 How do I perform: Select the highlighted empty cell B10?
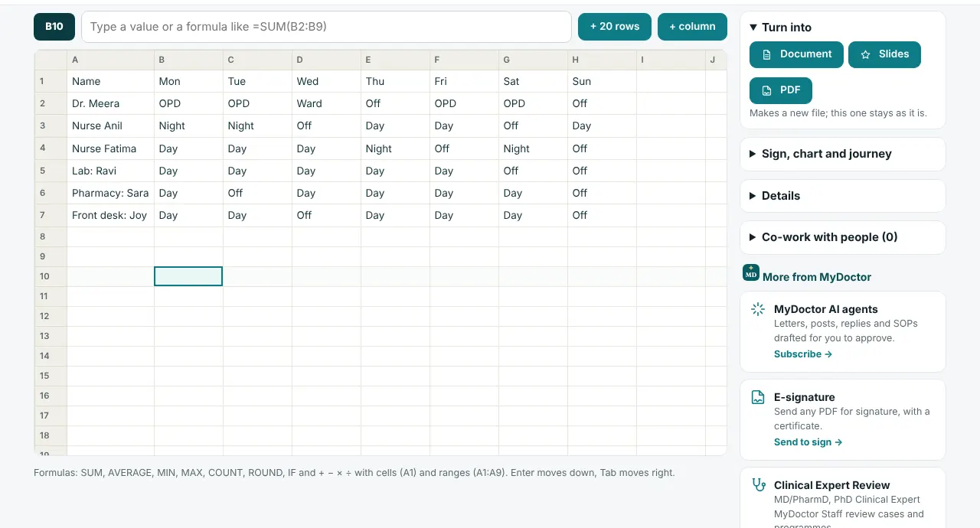[x=188, y=276]
